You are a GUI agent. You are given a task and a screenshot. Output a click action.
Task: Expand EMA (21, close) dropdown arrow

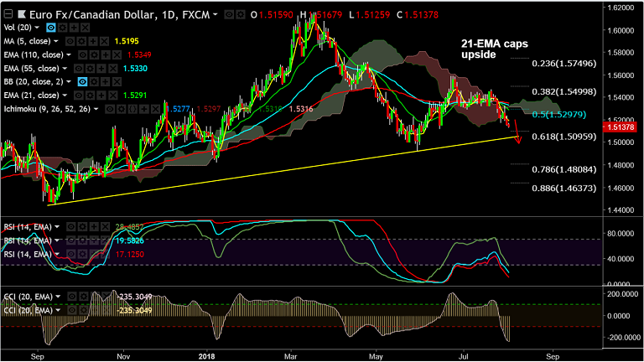coord(65,96)
